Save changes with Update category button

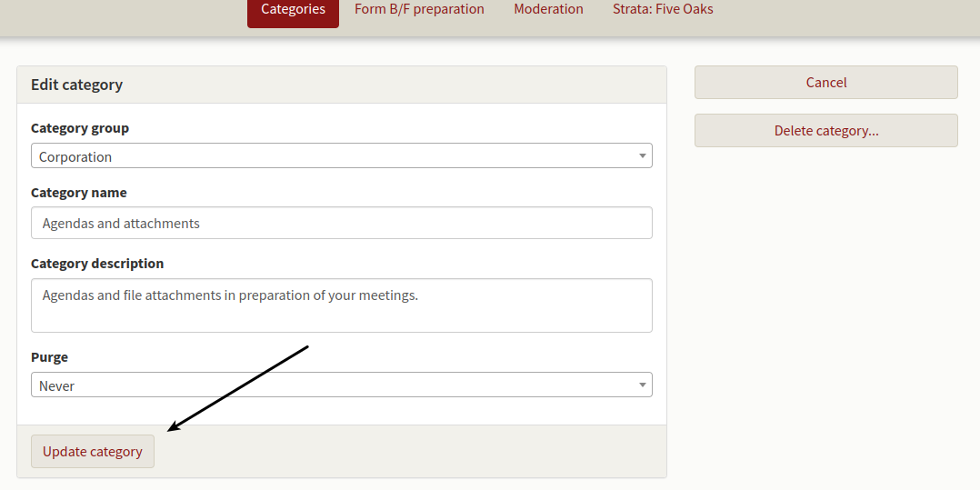tap(93, 451)
